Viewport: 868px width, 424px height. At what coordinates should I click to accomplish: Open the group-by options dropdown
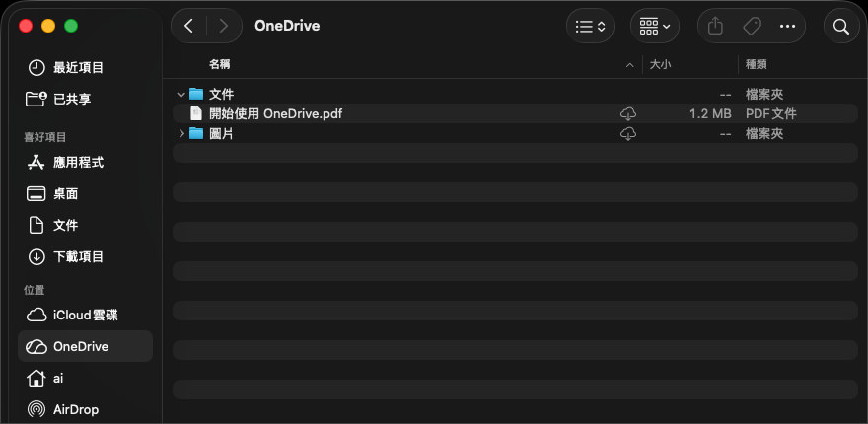point(655,27)
